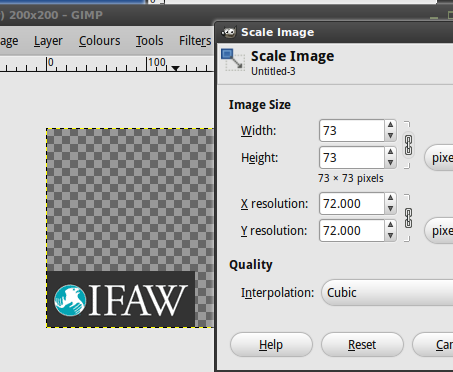Viewport: 453px width, 372px height.
Task: Toggle the resolution chain link
Action: coord(408,218)
